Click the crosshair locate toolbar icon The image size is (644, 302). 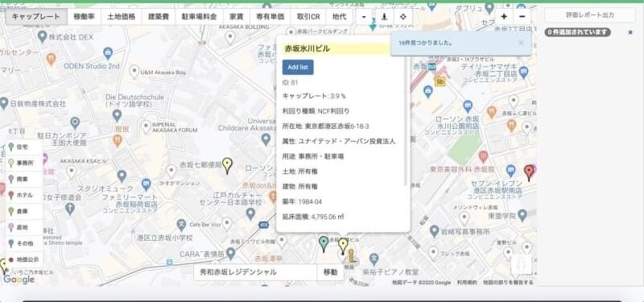point(403,17)
